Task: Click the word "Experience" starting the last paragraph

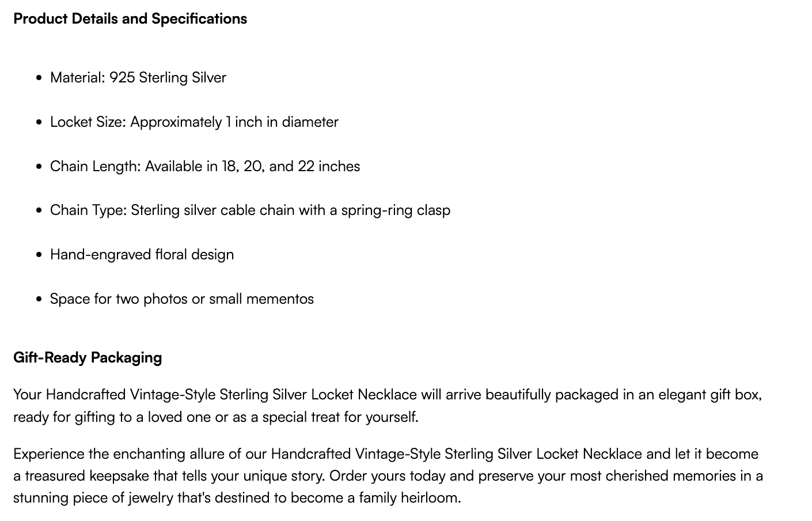Action: [48, 454]
